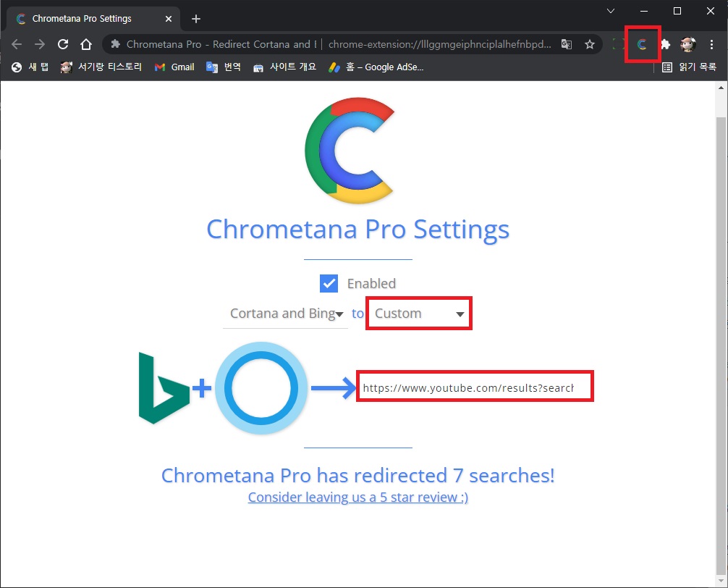Open the 읽기 목록 reading list
Viewport: 728px width, 588px height.
click(x=689, y=67)
